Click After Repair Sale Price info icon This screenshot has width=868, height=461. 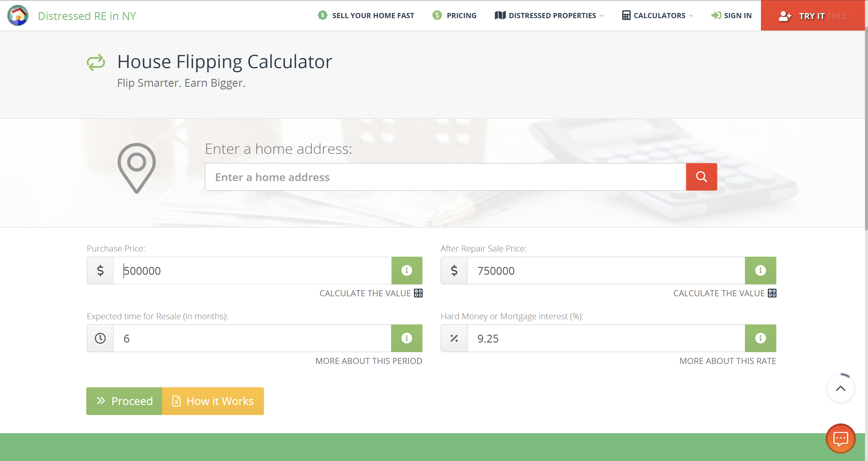point(760,271)
